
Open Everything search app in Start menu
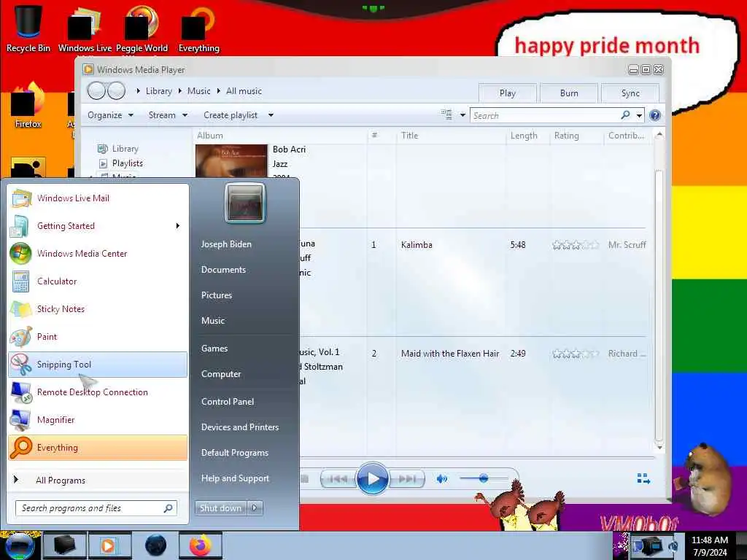[x=98, y=448]
